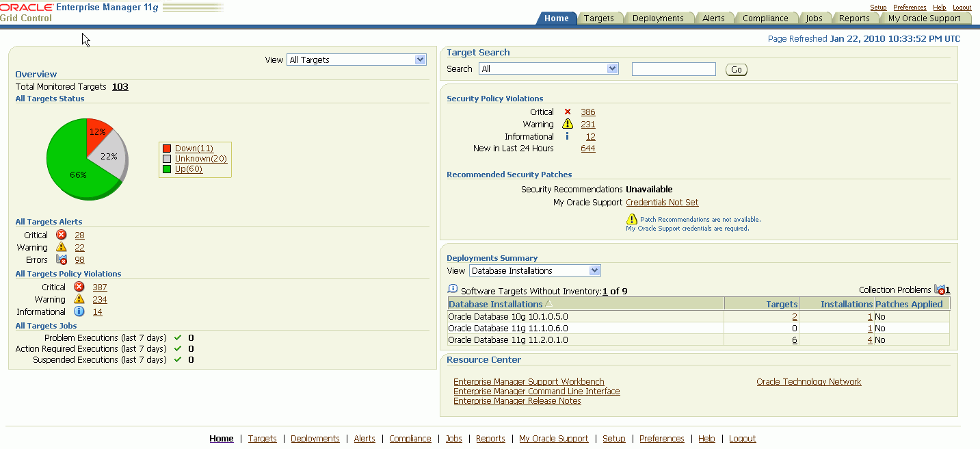Open Total Monitored Targets 103 link
Viewport: 980px width, 449px height.
[120, 87]
